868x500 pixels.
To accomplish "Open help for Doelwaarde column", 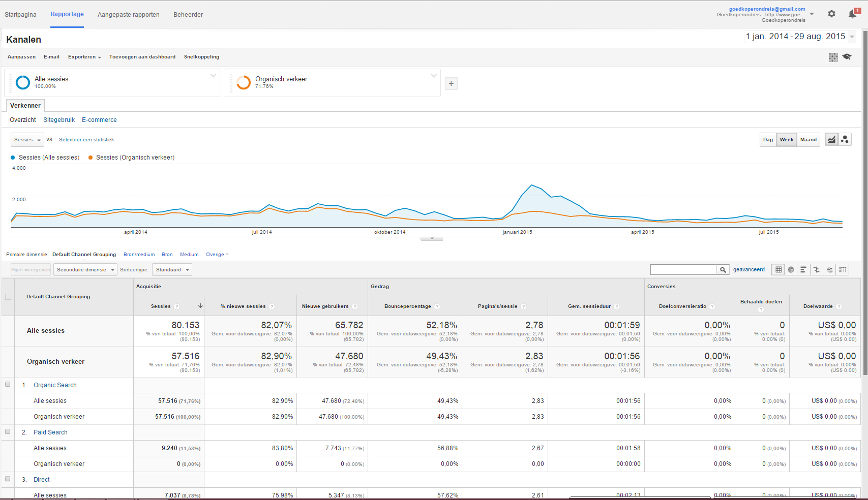I will click(x=839, y=306).
